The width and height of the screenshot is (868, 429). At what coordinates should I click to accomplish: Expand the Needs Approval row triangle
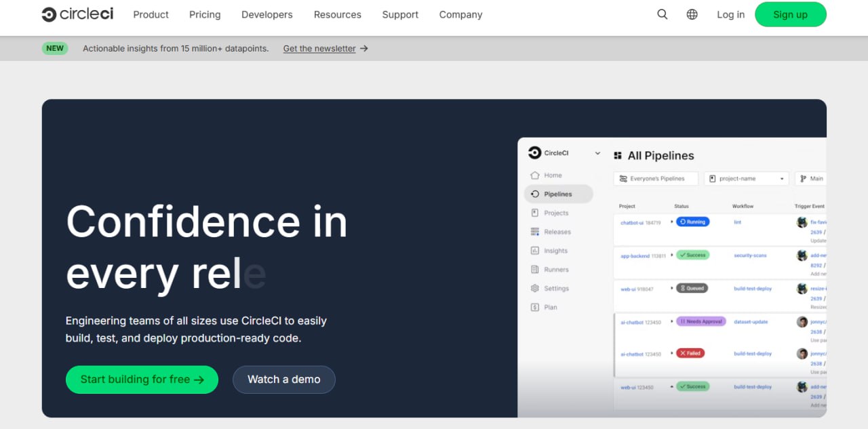672,321
